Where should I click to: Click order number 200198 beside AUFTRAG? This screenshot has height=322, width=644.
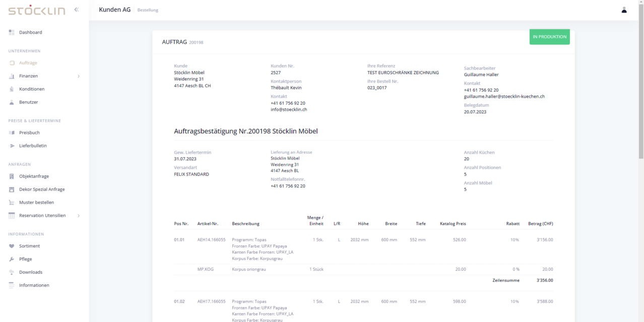[x=196, y=42]
